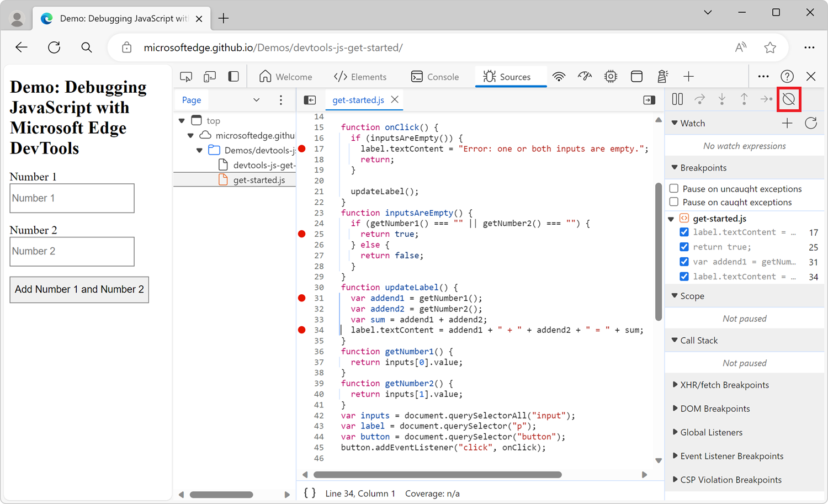
Task: Click the Add watch expression plus icon
Action: click(787, 123)
